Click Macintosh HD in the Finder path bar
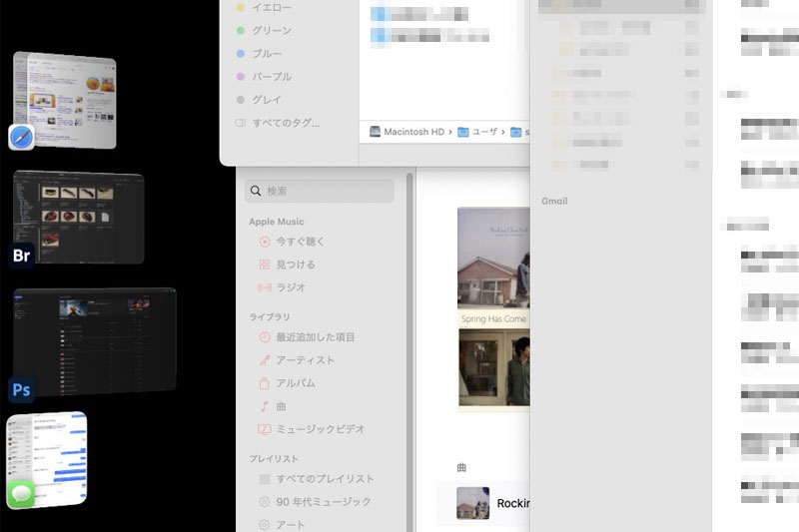 point(407,132)
